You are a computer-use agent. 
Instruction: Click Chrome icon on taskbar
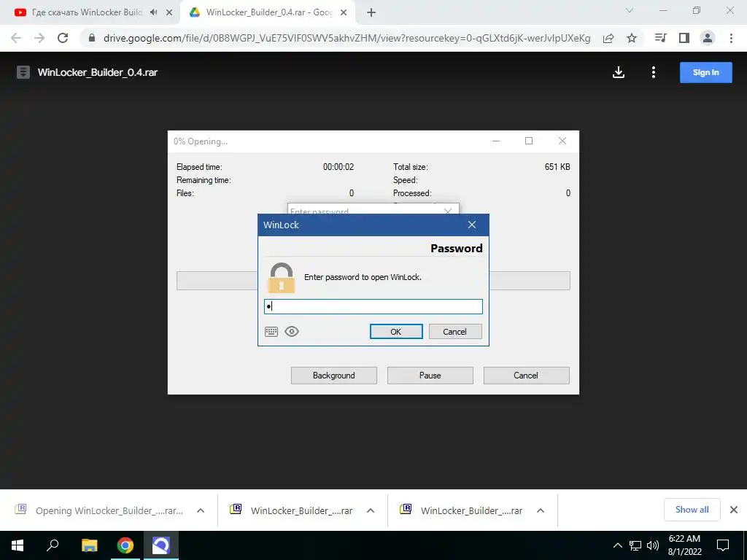coord(125,545)
